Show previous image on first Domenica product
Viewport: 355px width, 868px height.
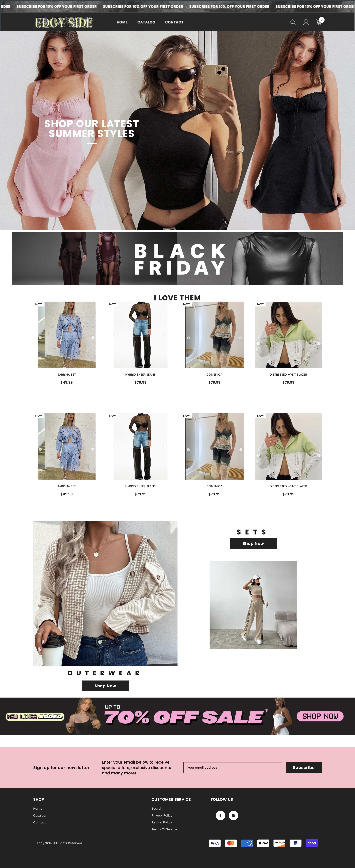(188, 338)
